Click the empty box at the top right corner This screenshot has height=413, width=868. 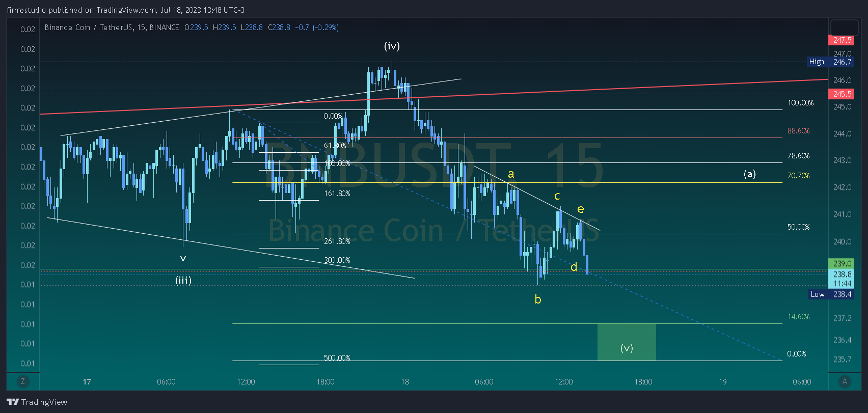(844, 27)
